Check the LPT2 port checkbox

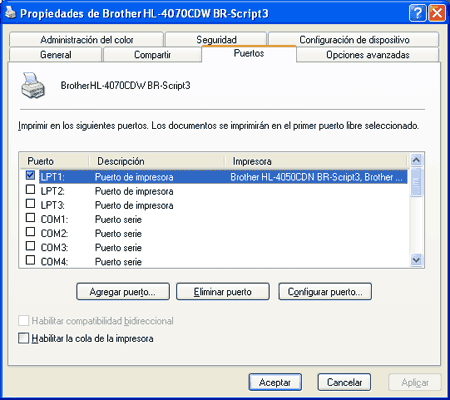pos(30,190)
